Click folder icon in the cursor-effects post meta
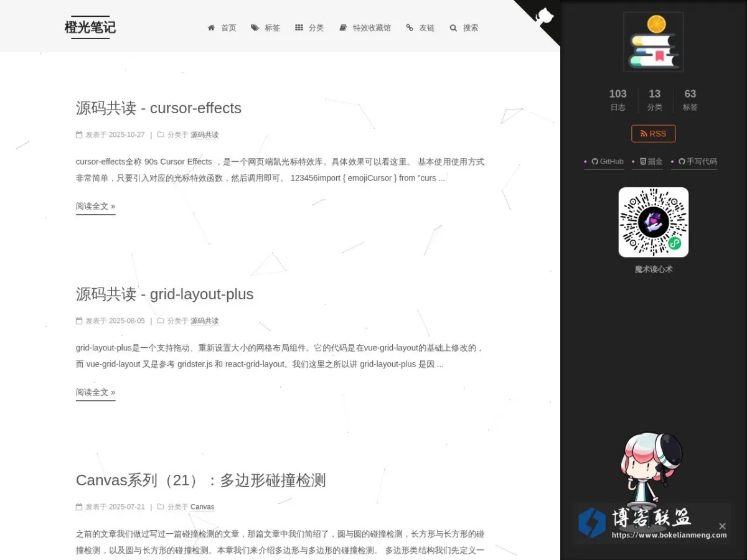The image size is (747, 560). (161, 134)
